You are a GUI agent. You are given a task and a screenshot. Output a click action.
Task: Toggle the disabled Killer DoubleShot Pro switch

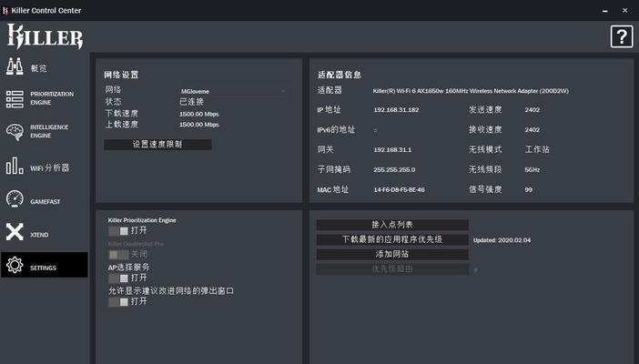point(118,255)
